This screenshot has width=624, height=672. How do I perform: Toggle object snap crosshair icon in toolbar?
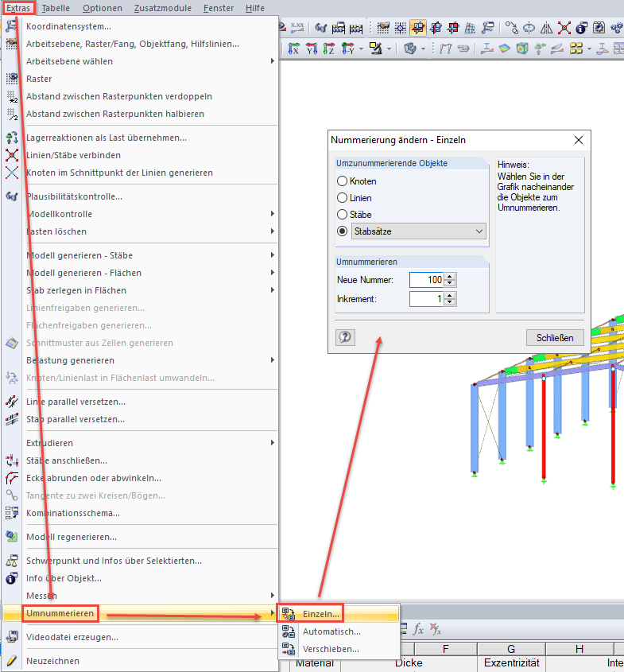[401, 29]
